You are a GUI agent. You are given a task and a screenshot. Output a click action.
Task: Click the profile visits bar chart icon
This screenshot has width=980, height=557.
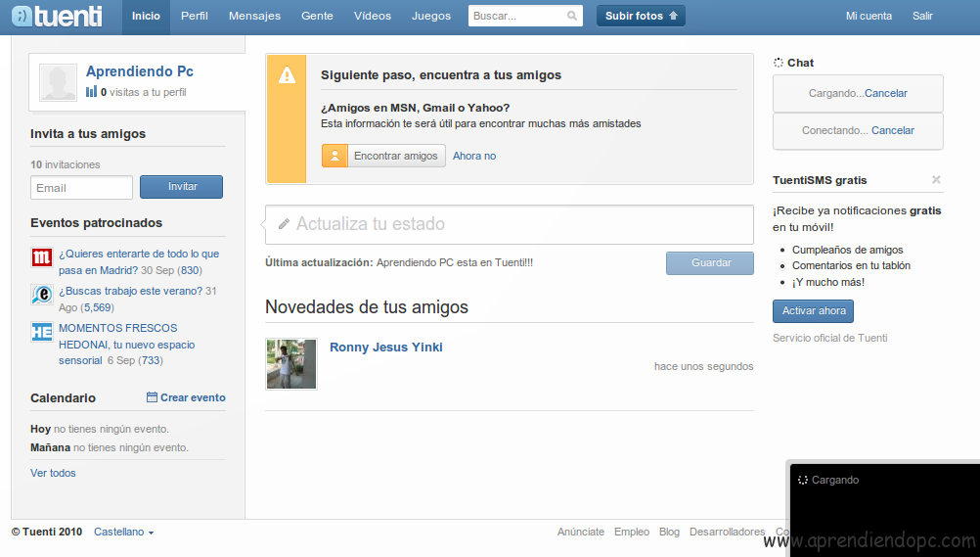click(91, 92)
